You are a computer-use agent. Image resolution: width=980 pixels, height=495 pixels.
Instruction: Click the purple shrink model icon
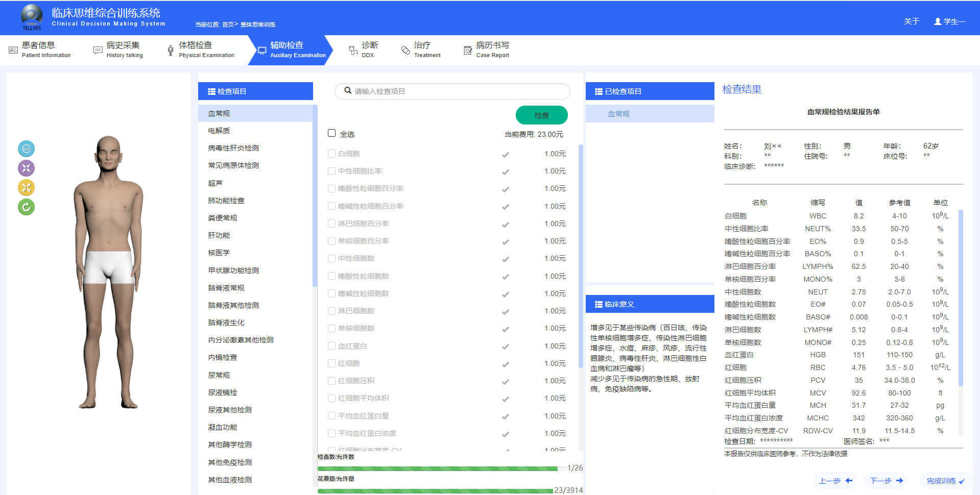point(27,168)
